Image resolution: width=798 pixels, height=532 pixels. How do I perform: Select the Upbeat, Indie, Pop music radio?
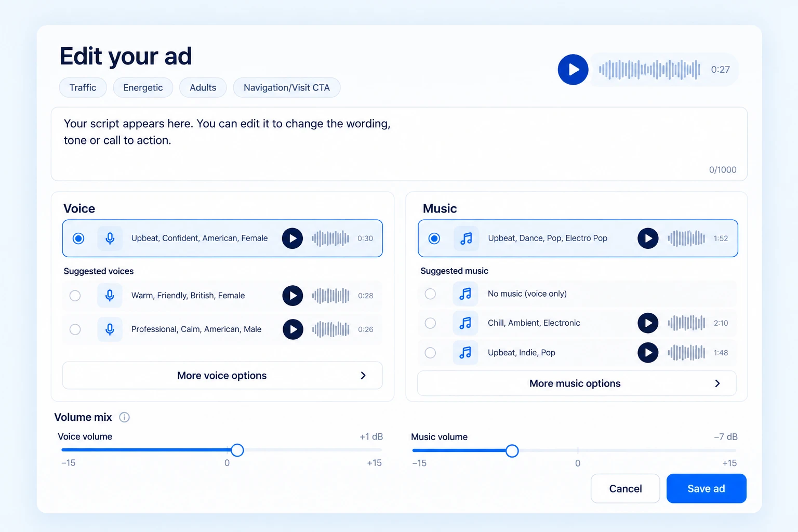430,353
